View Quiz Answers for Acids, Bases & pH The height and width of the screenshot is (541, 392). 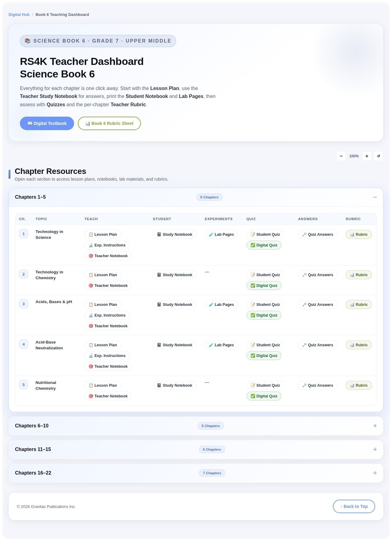coord(318,305)
